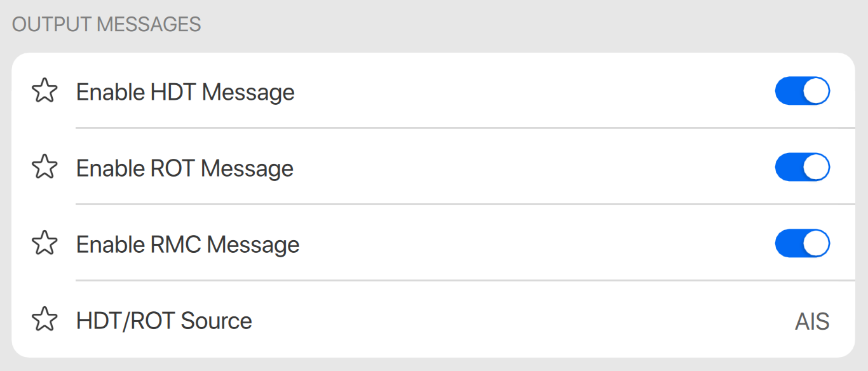This screenshot has height=371, width=868.
Task: Click the white knob on HDT toggle
Action: pos(816,91)
